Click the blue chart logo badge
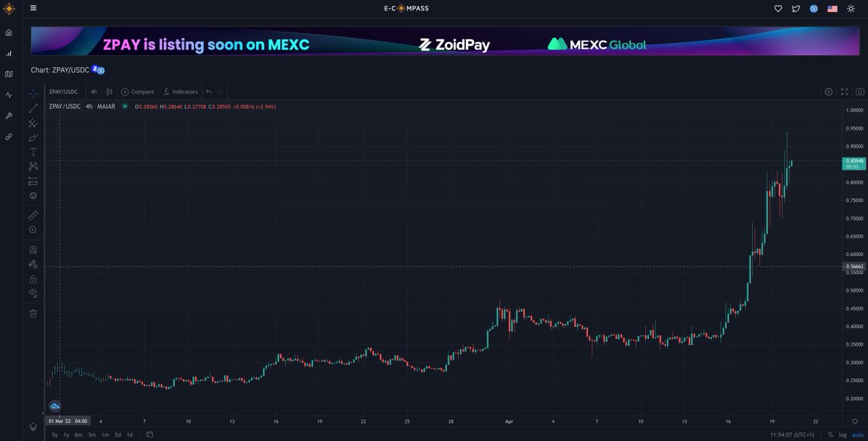This screenshot has width=868, height=441. (54, 406)
